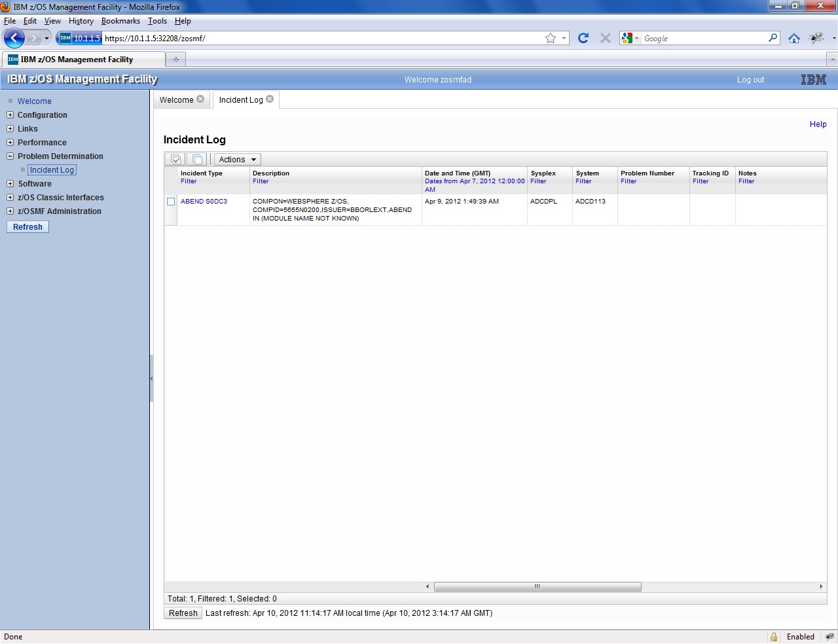The height and width of the screenshot is (644, 838).
Task: Expand the z/OSMF Administration node
Action: pos(10,211)
